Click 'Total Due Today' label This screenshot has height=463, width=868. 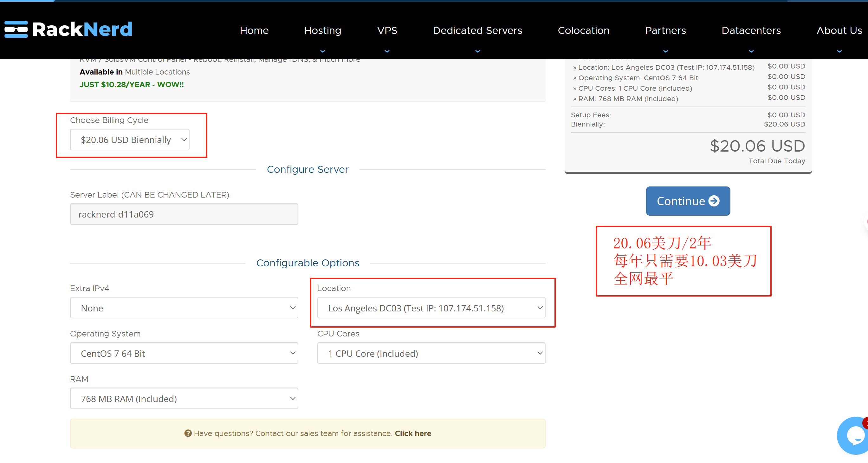pyautogui.click(x=777, y=161)
